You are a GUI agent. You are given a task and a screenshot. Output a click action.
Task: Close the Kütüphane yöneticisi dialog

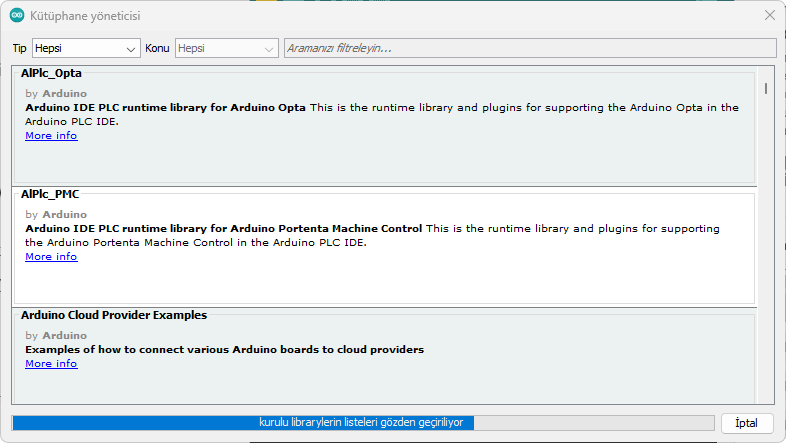click(x=770, y=16)
